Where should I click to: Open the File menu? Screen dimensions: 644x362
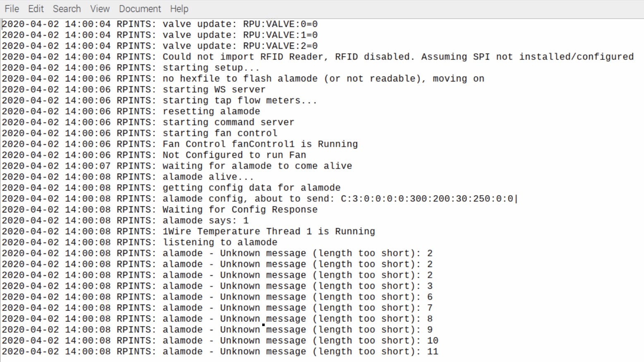tap(12, 9)
